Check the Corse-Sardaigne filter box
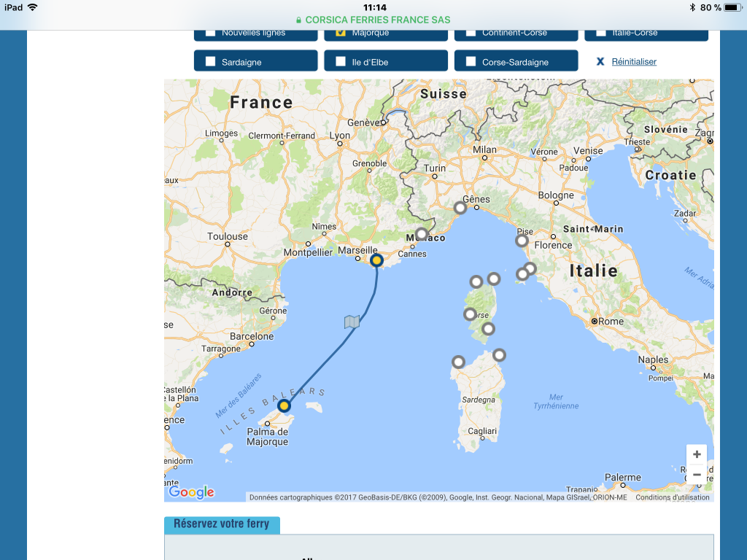 point(471,62)
